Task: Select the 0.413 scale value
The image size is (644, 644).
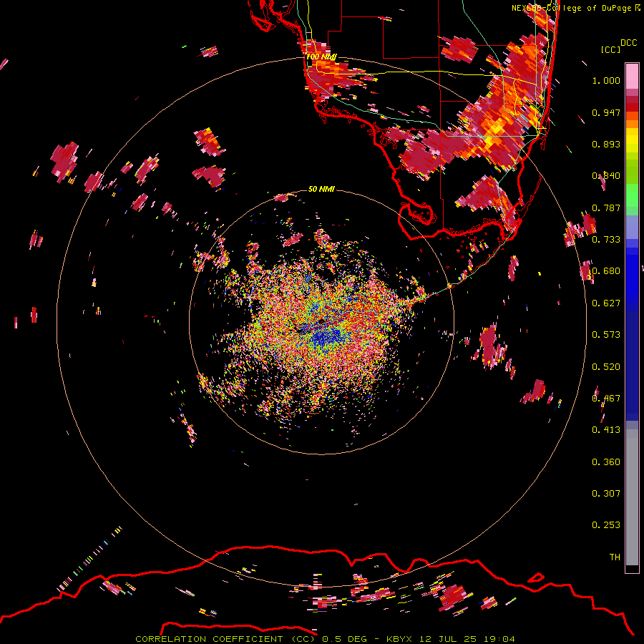Action: click(606, 430)
